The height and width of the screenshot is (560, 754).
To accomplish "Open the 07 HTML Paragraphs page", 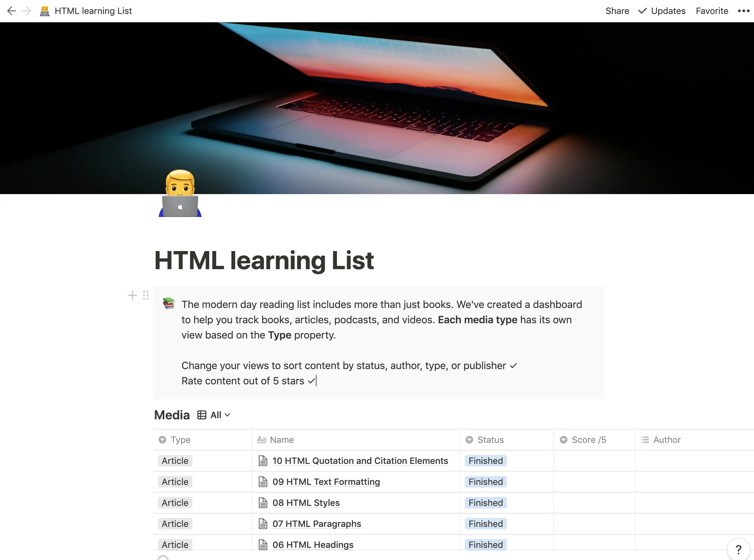I will click(x=317, y=524).
